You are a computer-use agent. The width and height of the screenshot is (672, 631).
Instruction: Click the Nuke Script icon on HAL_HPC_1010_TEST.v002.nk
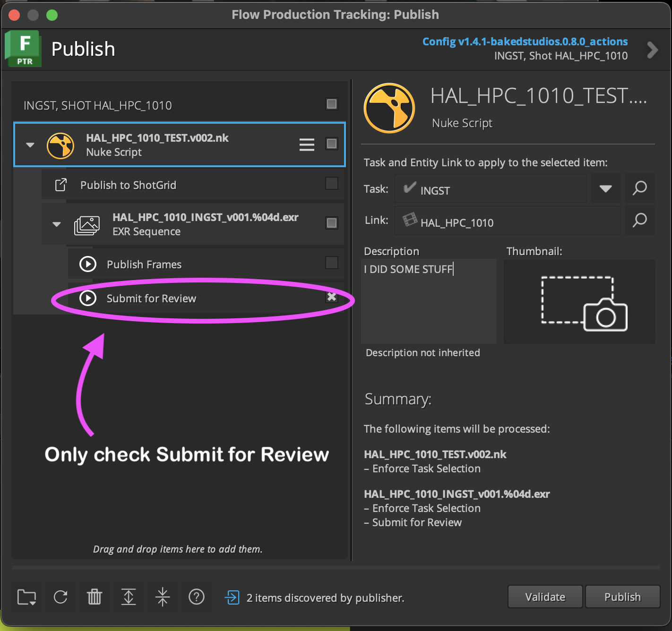60,145
